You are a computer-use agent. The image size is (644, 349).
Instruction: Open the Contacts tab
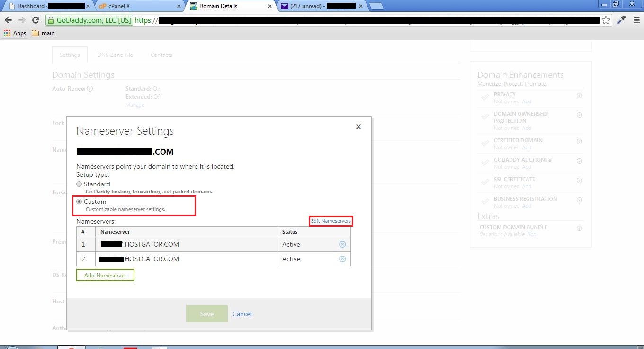[161, 55]
